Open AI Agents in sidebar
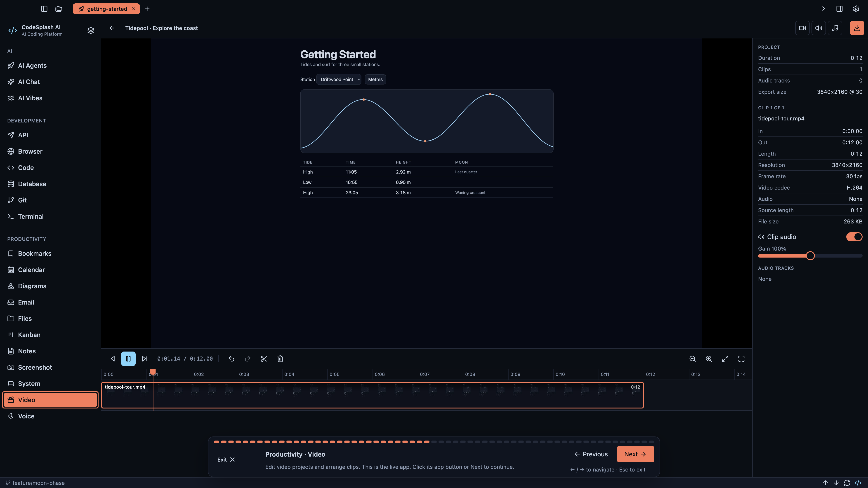868x488 pixels. click(x=51, y=65)
